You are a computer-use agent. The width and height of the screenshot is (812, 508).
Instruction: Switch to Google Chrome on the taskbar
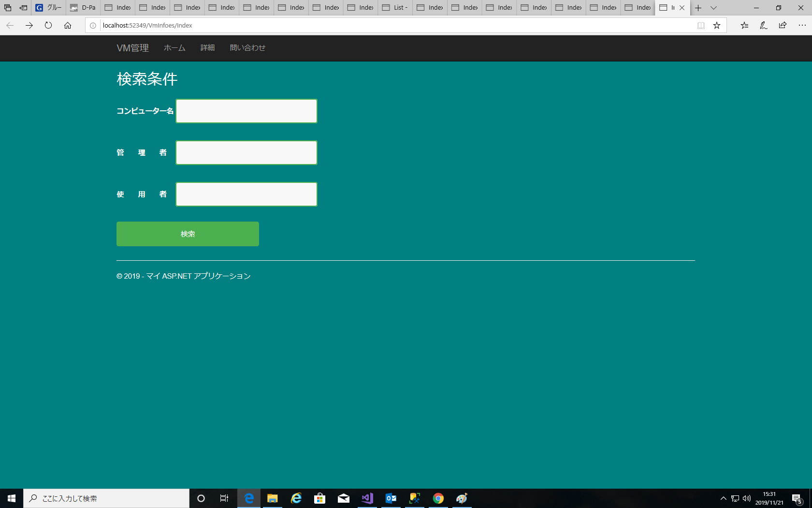click(x=438, y=498)
